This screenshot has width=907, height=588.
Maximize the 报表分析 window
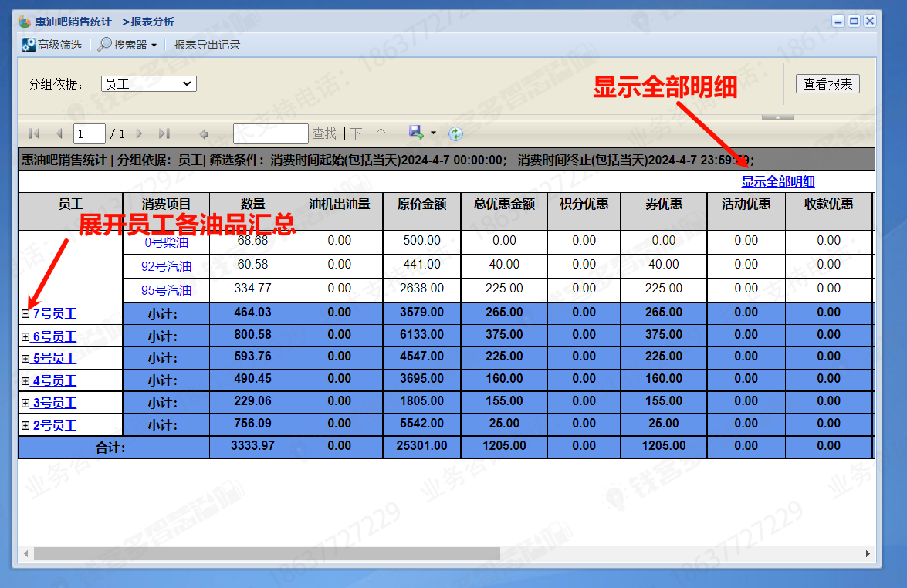[x=854, y=22]
